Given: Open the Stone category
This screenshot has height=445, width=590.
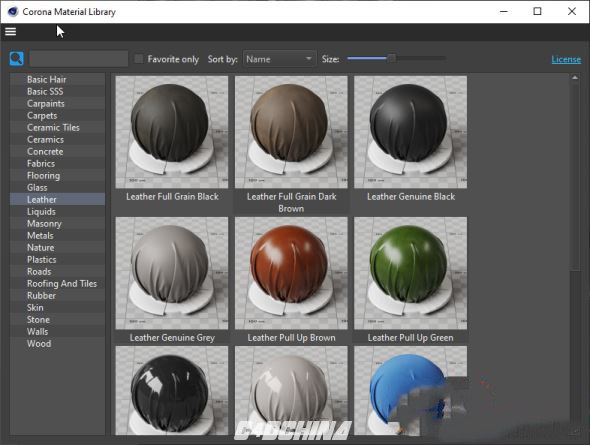Looking at the screenshot, I should tap(58, 320).
